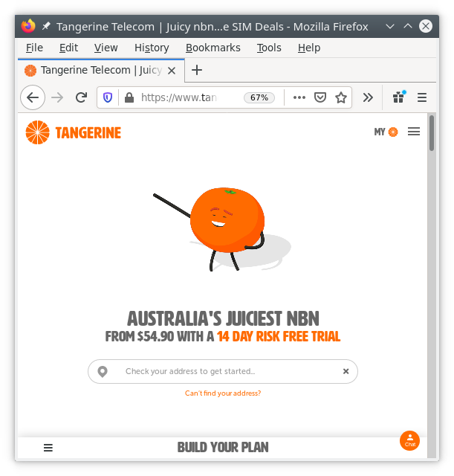The image size is (454, 476).
Task: Open the Firefox hamburger menu
Action: pos(422,97)
